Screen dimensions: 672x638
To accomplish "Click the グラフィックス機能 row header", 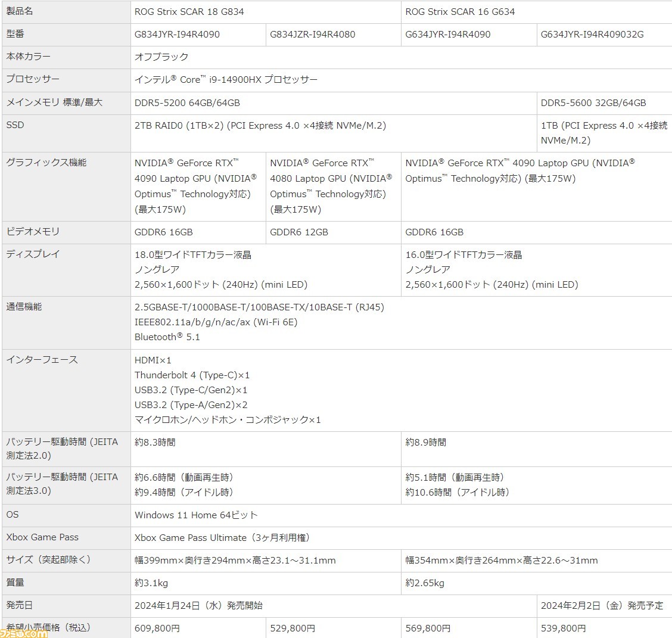I will coord(67,186).
